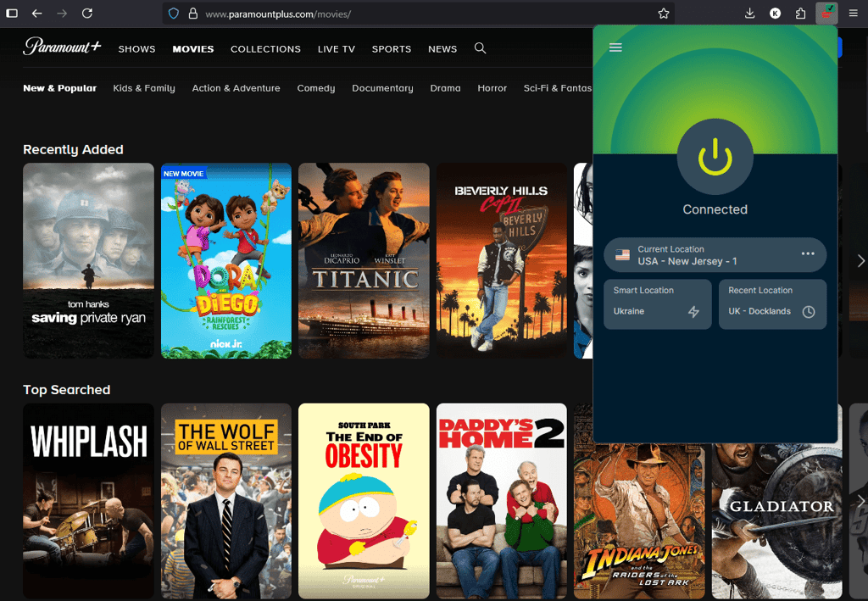Open the NEWS navigation item
The image size is (868, 601).
(442, 48)
